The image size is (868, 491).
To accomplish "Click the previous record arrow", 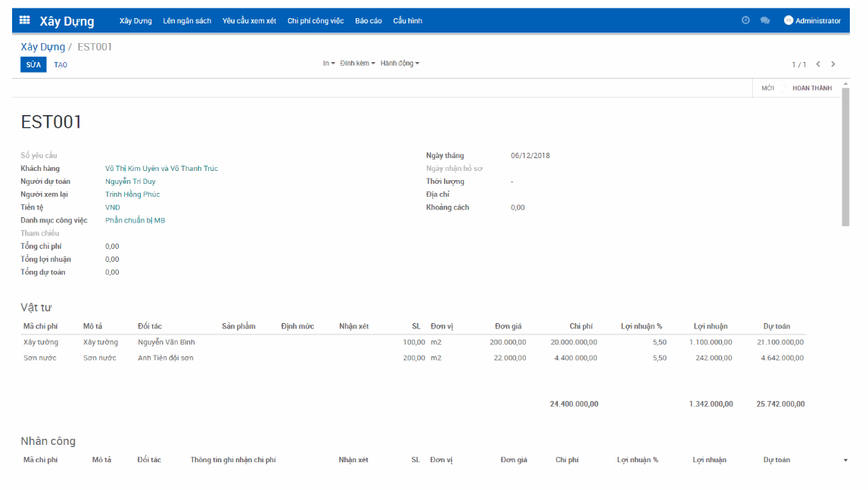I will coord(817,64).
